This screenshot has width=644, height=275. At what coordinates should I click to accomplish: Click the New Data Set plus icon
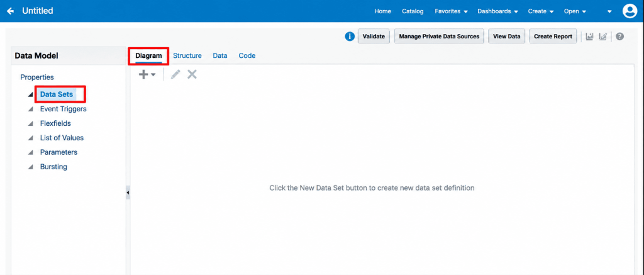pyautogui.click(x=143, y=74)
